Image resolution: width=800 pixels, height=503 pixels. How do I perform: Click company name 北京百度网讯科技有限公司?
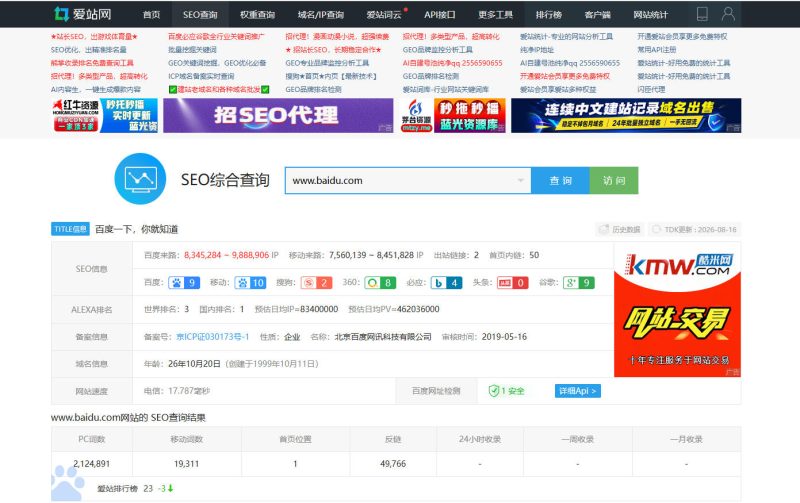(x=383, y=337)
